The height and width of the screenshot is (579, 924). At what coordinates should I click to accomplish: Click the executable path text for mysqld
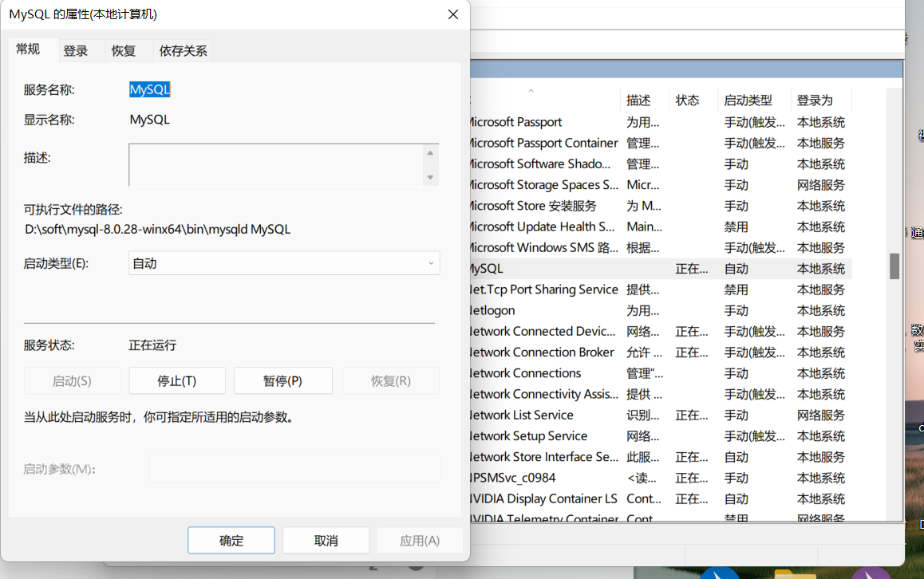157,229
